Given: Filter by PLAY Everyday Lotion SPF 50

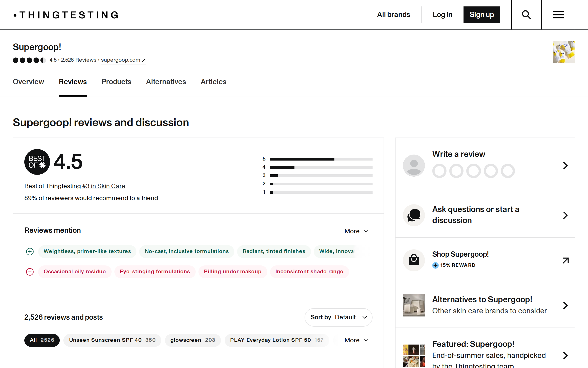Looking at the screenshot, I should point(277,340).
